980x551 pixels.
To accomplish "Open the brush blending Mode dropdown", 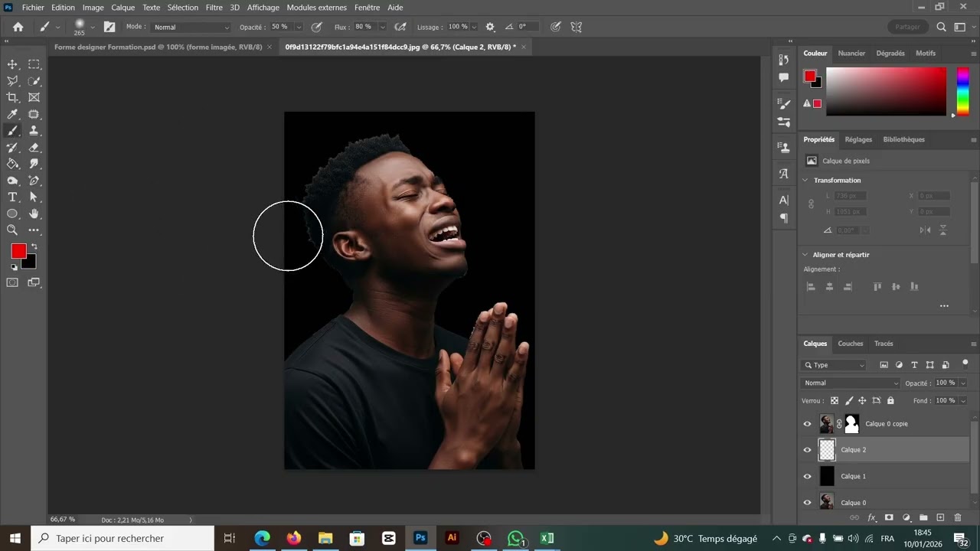I will [x=191, y=27].
